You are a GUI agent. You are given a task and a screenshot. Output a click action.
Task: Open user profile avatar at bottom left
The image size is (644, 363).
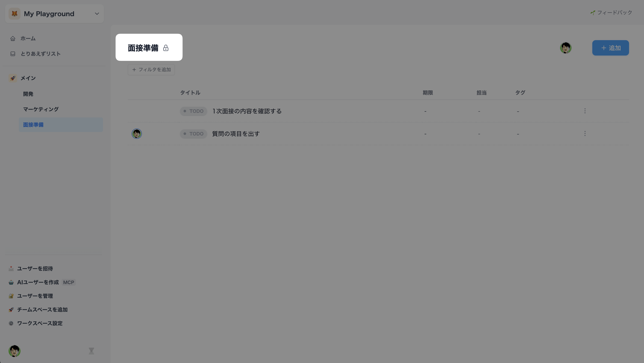(x=15, y=351)
